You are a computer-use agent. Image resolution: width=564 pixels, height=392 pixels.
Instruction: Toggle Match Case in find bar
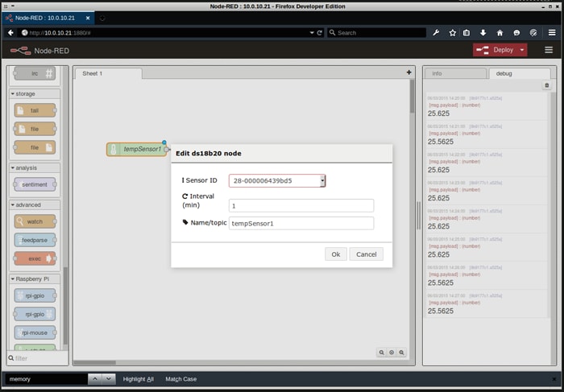[181, 378]
